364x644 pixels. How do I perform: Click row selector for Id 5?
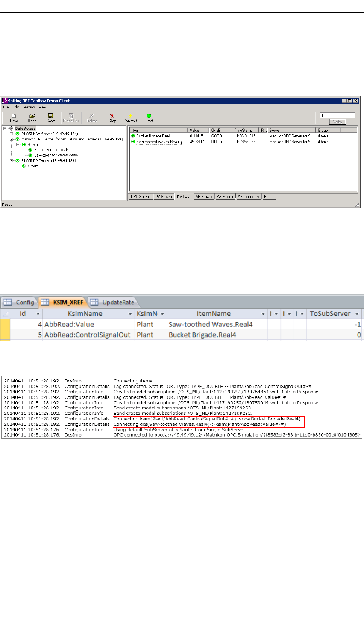tap(5, 335)
